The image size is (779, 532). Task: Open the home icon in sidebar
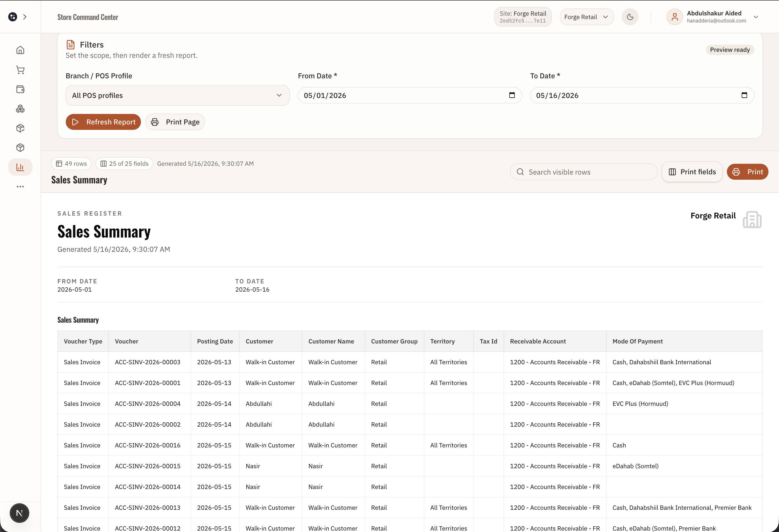pos(20,50)
